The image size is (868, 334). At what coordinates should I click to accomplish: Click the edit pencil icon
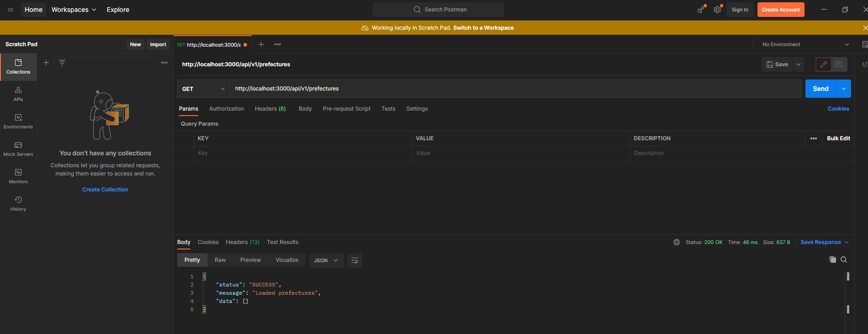coord(824,64)
